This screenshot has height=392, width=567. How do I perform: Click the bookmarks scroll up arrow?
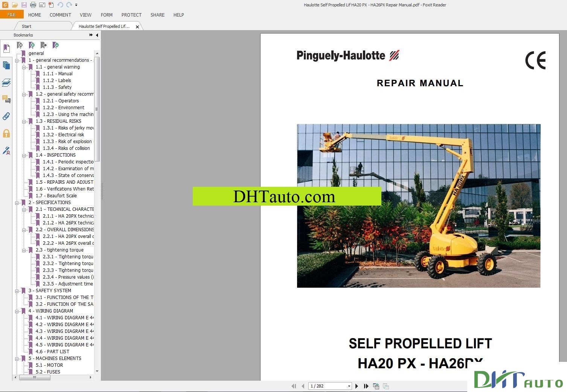pos(97,53)
